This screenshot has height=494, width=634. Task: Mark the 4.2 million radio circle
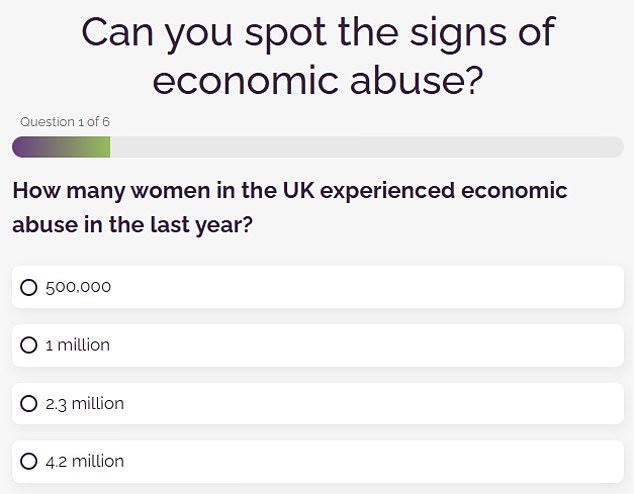click(x=28, y=462)
